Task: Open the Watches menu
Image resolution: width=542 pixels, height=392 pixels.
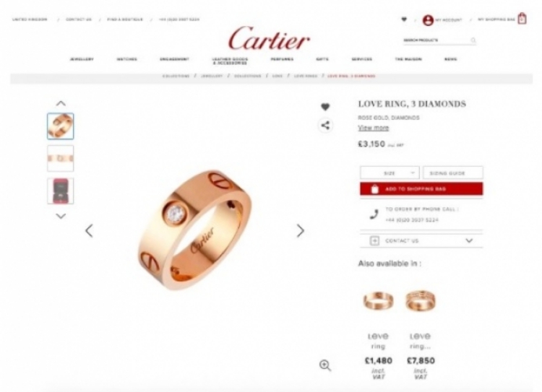Action: 127,59
